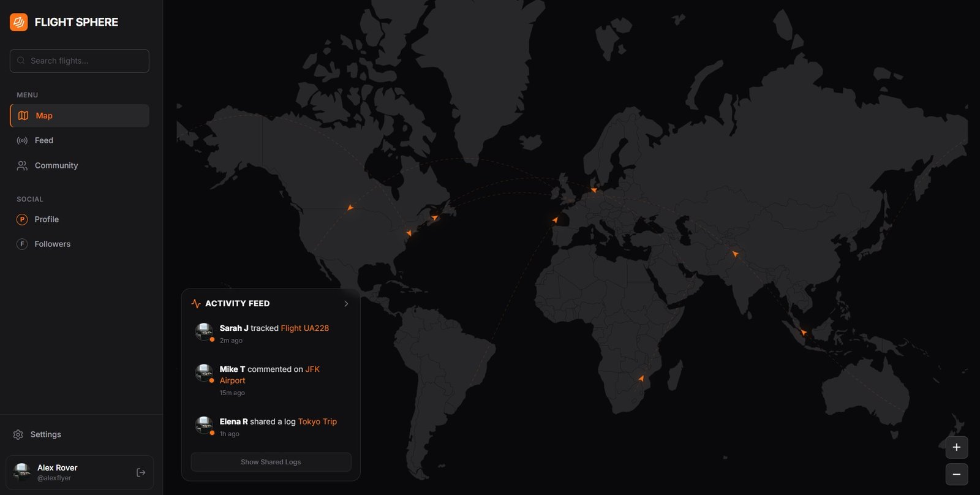This screenshot has width=980, height=495.
Task: Click the plane marker over India
Action: [x=735, y=253]
